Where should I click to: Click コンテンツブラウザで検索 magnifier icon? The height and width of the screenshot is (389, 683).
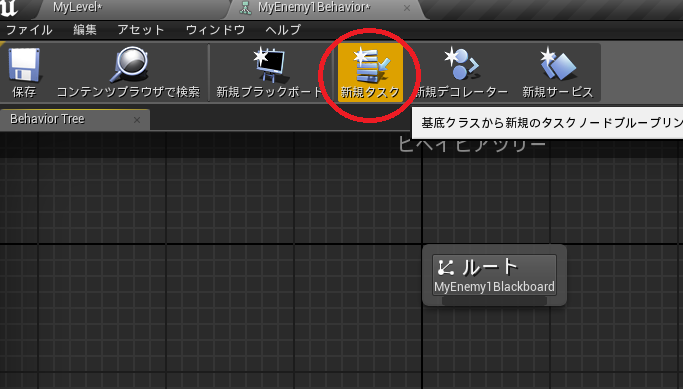point(129,64)
